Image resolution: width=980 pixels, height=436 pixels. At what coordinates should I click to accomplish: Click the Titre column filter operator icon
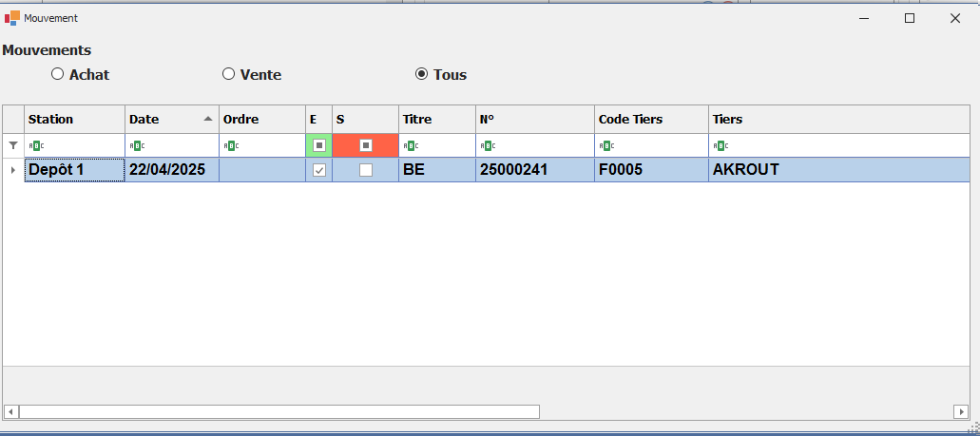click(x=410, y=145)
